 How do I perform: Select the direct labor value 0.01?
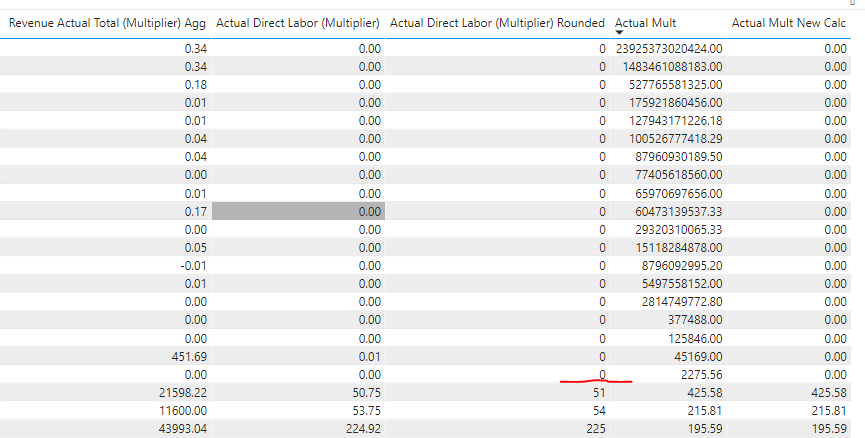click(370, 356)
